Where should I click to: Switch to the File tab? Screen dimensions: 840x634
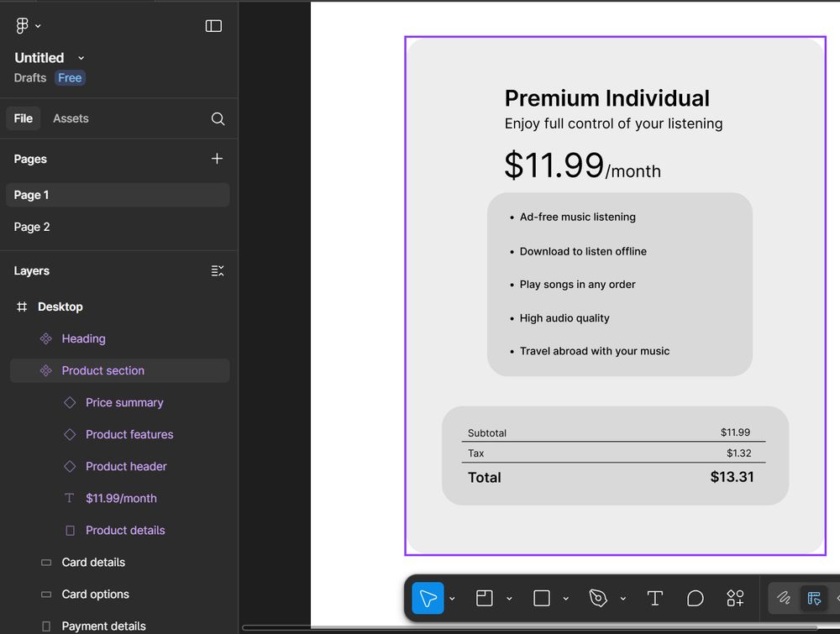pyautogui.click(x=23, y=118)
